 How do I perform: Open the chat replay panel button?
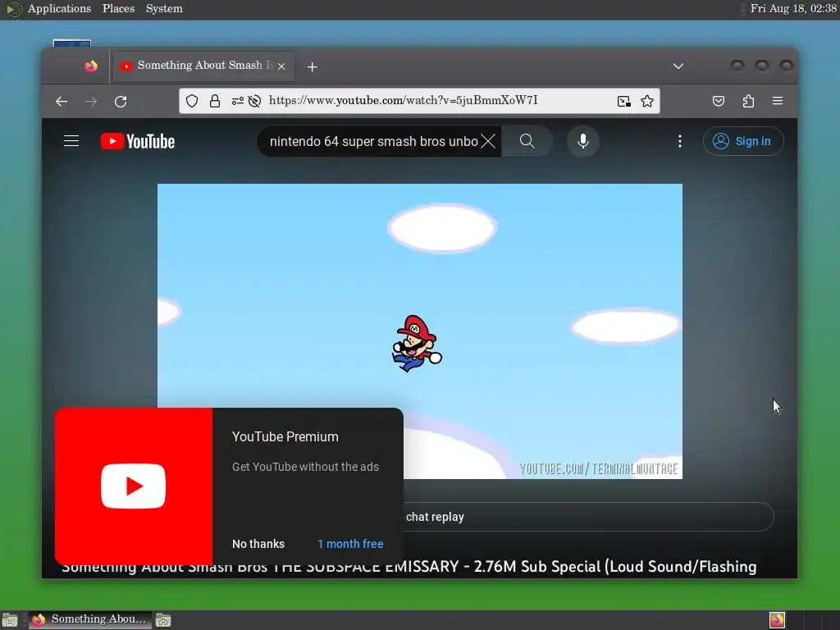click(x=587, y=517)
